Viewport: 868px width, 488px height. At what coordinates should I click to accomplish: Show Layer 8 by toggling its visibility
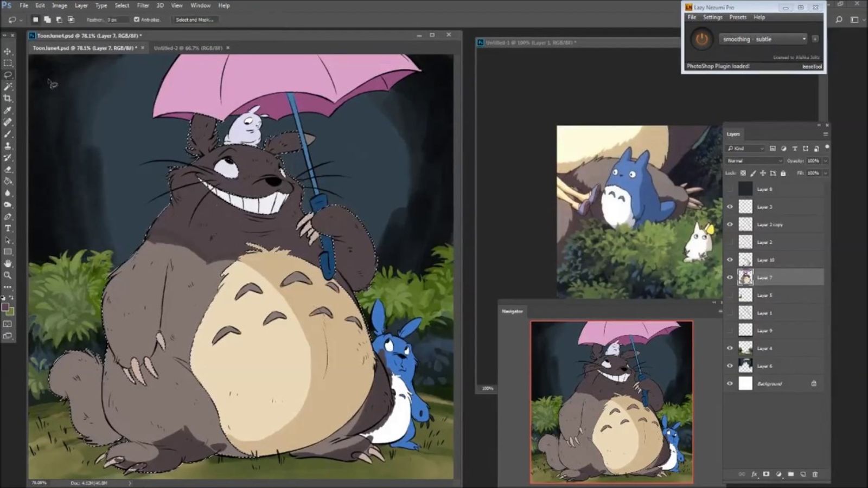pyautogui.click(x=730, y=189)
